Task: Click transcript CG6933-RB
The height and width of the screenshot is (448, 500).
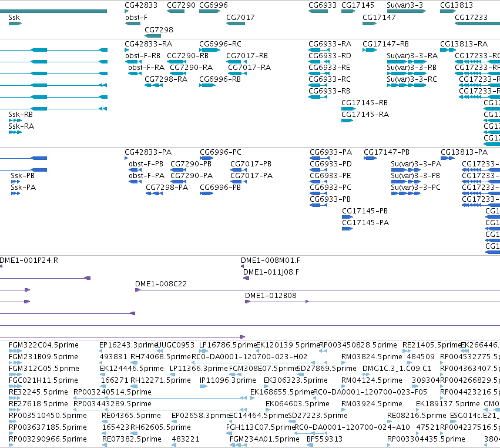Action: coord(318,98)
